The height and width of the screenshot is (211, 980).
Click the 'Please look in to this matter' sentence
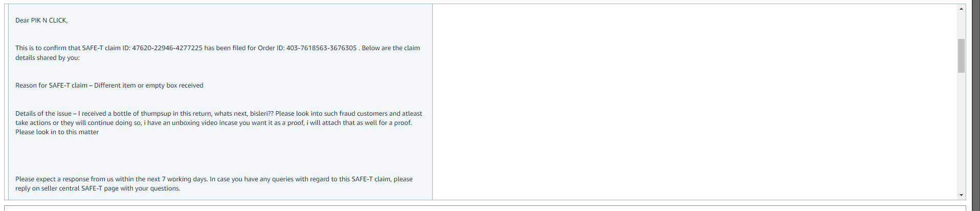coord(57,132)
